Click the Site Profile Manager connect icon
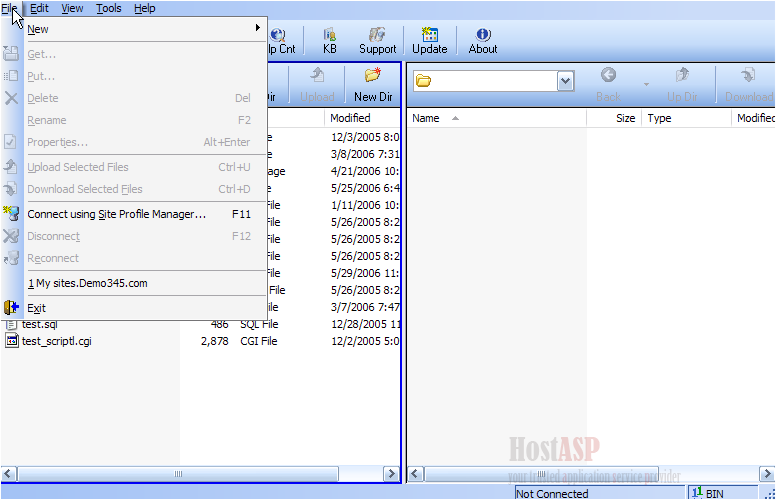Image resolution: width=776 pixels, height=500 pixels. coord(12,214)
